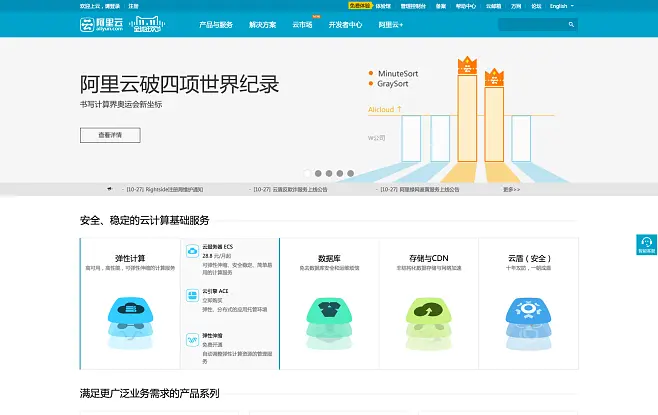
Task: Open the 帮助中心 help link
Action: click(x=466, y=6)
